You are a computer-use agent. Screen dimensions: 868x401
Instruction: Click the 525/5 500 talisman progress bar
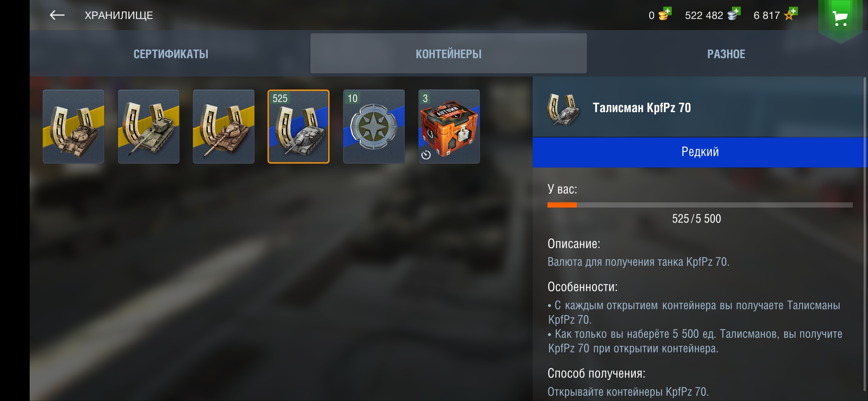click(x=700, y=205)
